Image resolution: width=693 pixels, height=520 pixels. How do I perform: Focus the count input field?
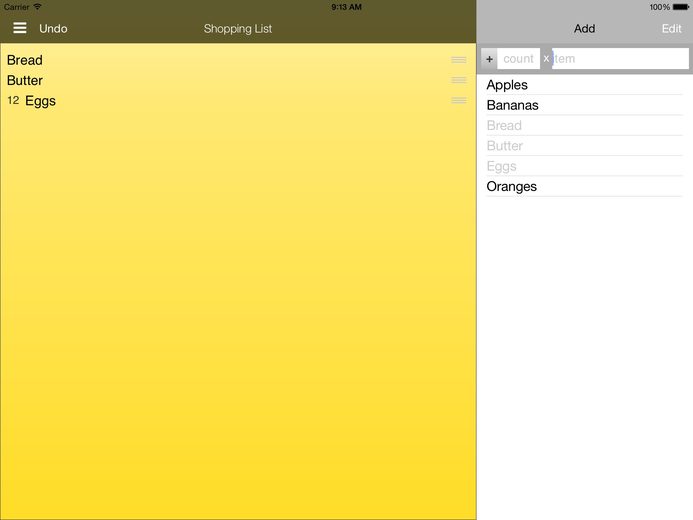pos(518,59)
